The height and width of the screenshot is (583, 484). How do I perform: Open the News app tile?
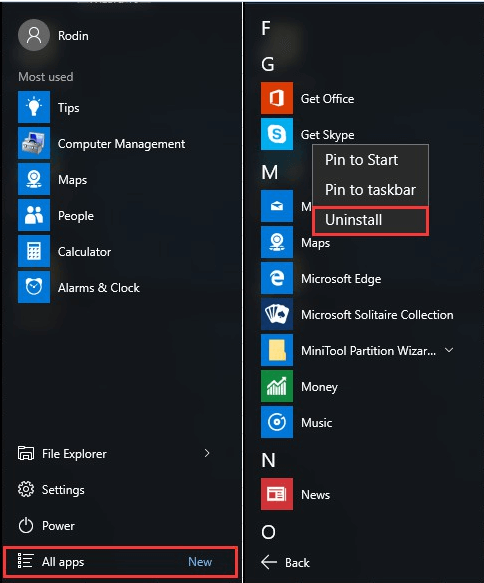(x=277, y=494)
